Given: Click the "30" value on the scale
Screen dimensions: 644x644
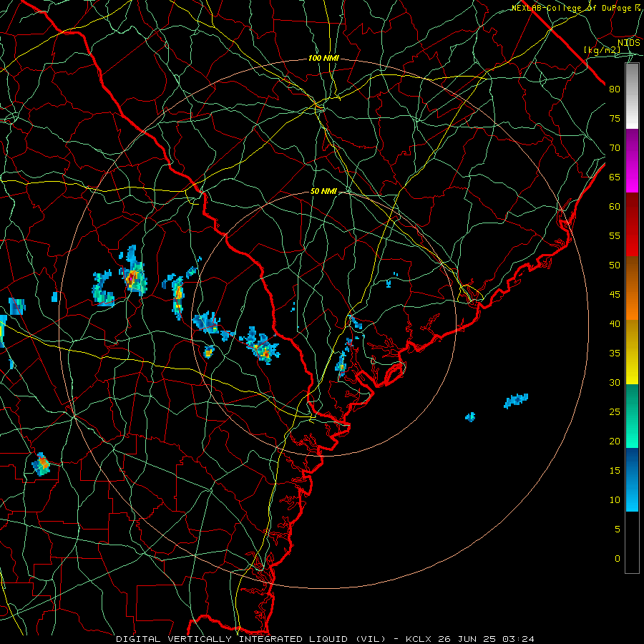Looking at the screenshot, I should [615, 382].
